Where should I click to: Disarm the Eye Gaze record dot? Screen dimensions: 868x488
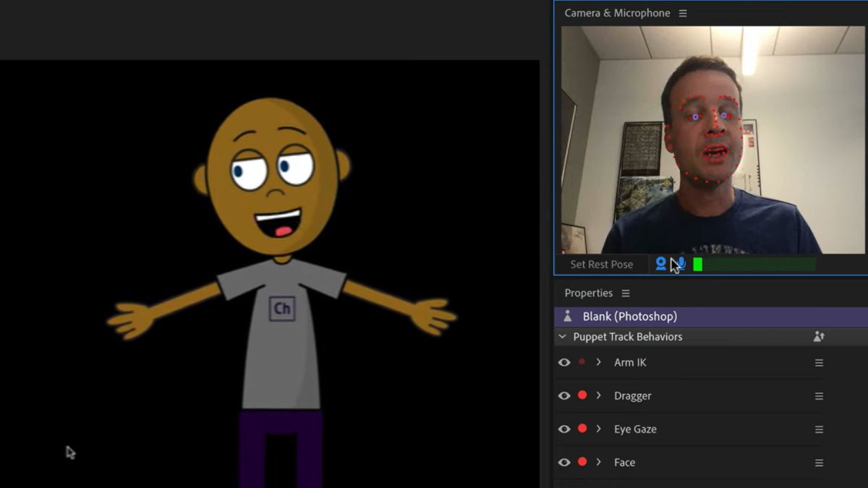(582, 429)
